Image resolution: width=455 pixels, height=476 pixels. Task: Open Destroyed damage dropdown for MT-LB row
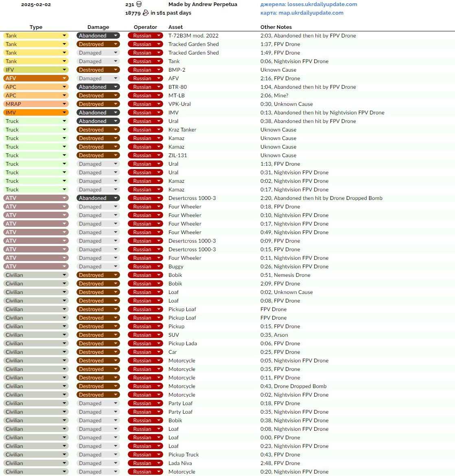[98, 95]
